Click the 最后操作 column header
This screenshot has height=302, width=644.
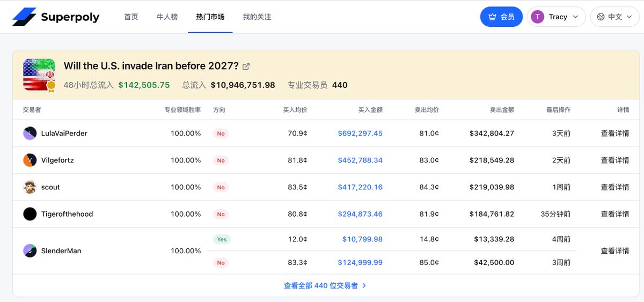click(x=558, y=109)
